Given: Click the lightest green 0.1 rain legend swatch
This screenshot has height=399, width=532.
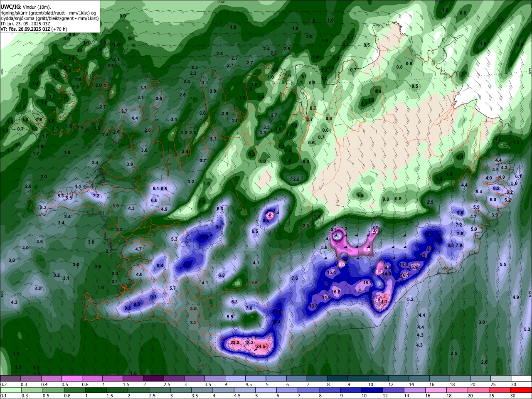Looking at the screenshot, I should pyautogui.click(x=10, y=390).
